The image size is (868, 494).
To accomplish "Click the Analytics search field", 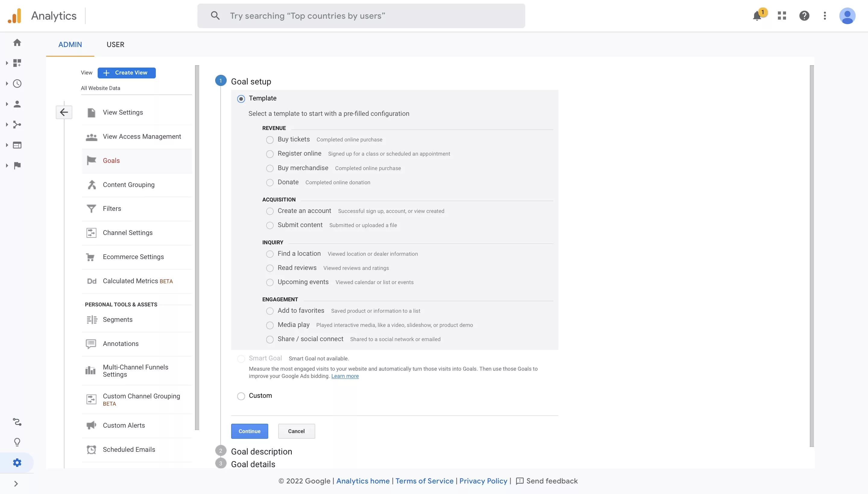I will pyautogui.click(x=361, y=16).
